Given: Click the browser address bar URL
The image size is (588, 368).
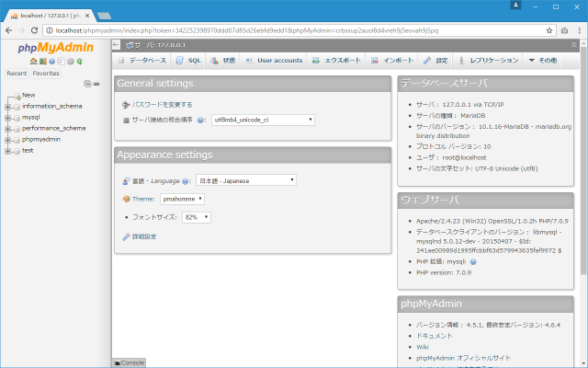Looking at the screenshot, I should pos(247,30).
